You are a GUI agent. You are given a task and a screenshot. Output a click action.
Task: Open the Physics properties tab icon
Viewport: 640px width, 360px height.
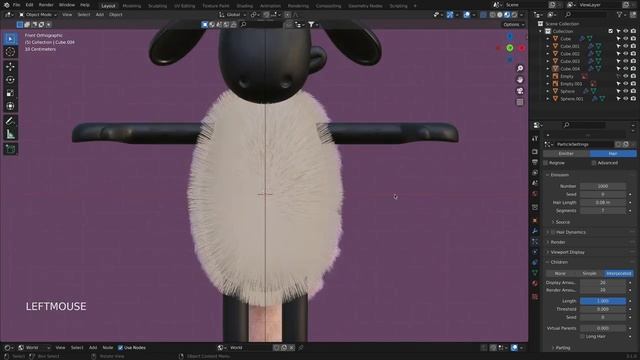point(535,252)
